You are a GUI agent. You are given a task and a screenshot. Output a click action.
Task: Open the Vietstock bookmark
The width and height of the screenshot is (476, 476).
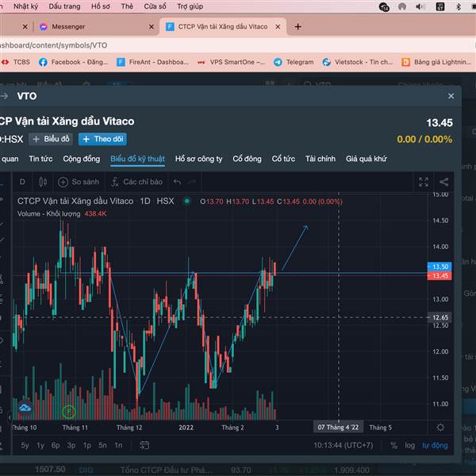pyautogui.click(x=358, y=62)
